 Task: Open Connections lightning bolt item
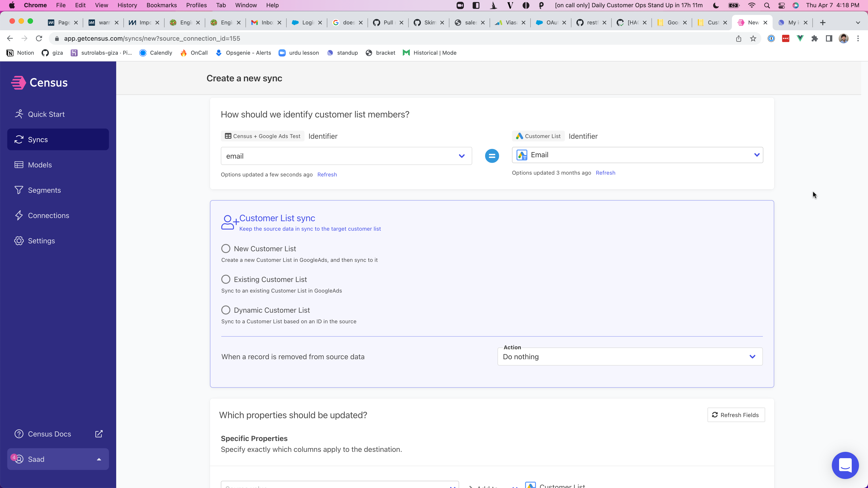[48, 215]
